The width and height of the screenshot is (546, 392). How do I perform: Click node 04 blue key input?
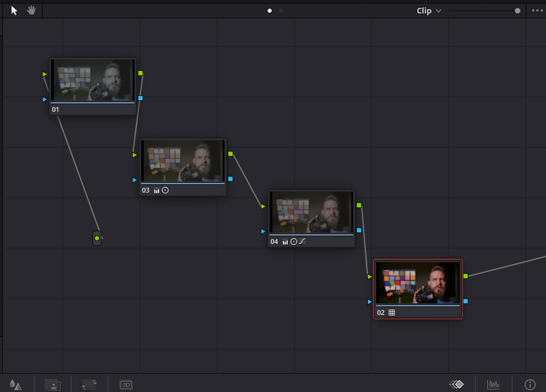(x=263, y=231)
